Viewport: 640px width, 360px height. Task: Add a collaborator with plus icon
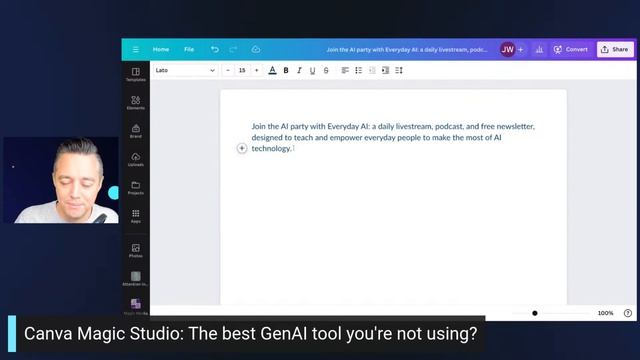click(521, 50)
